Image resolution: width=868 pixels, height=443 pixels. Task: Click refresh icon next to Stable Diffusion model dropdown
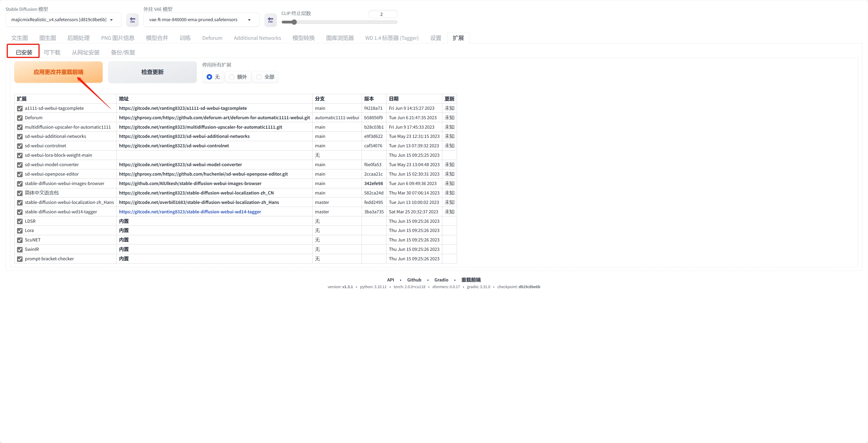click(132, 20)
